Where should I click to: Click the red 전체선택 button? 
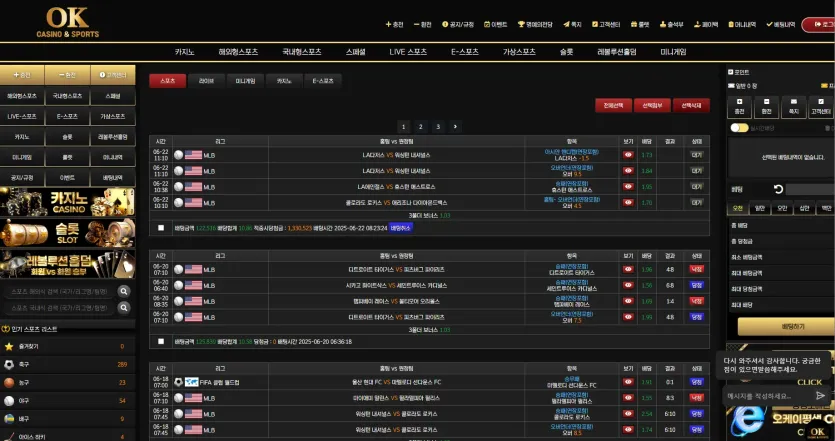point(613,105)
